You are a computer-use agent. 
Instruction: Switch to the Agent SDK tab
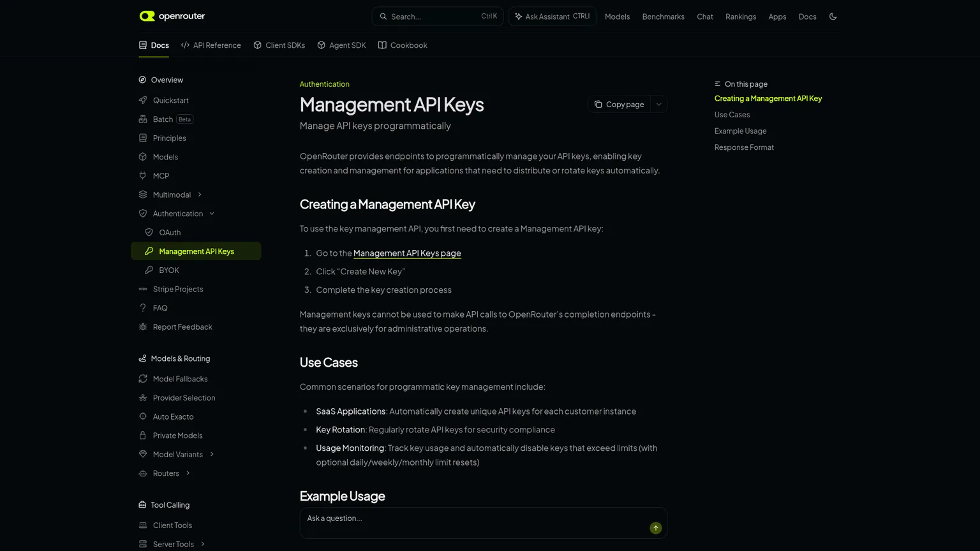point(341,45)
